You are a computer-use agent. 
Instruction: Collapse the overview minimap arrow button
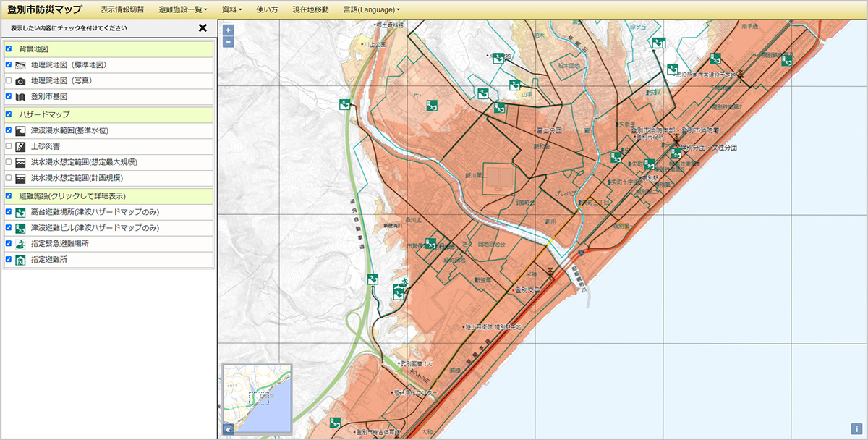pos(229,429)
